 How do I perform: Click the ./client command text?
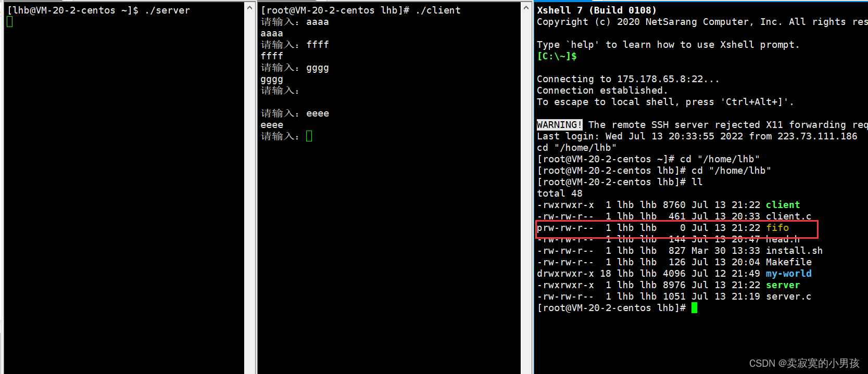(438, 10)
